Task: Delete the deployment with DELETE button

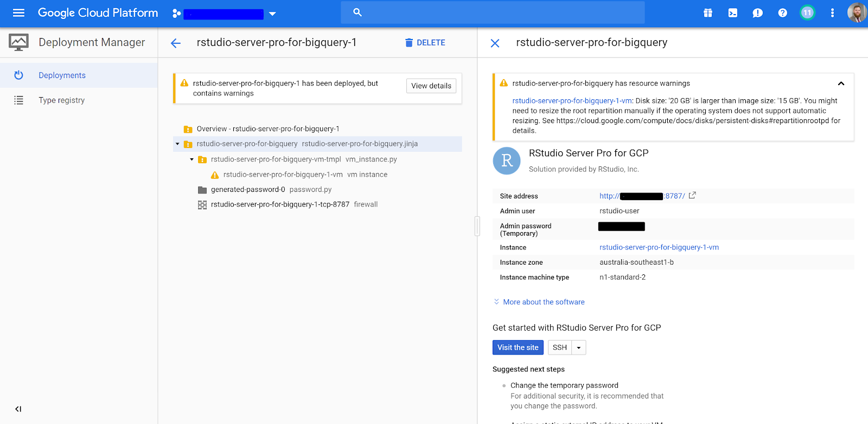Action: (425, 43)
